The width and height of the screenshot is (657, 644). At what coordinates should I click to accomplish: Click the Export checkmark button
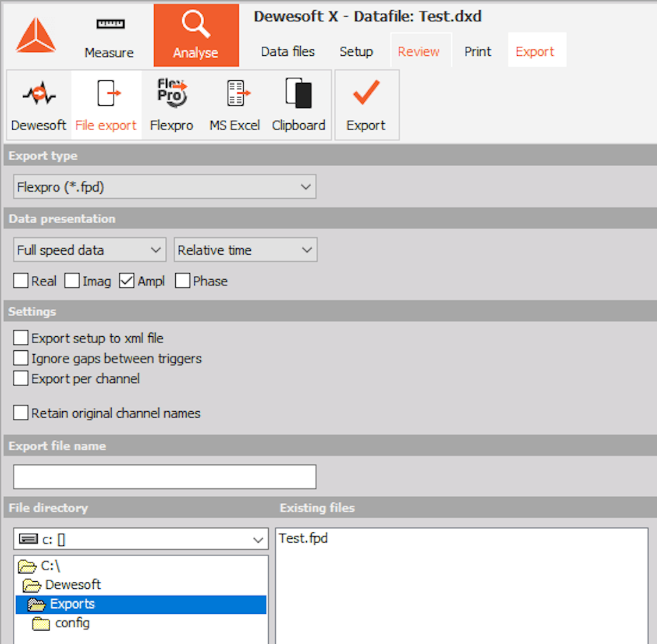pyautogui.click(x=366, y=105)
